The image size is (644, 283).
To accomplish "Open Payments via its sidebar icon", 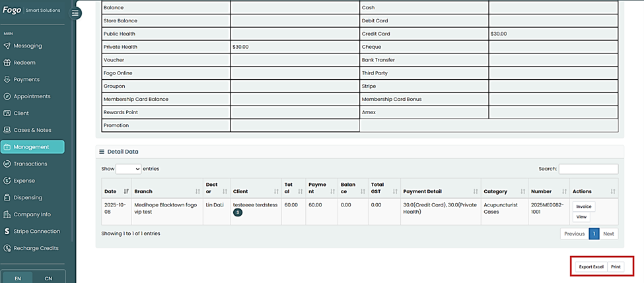I will (x=7, y=80).
